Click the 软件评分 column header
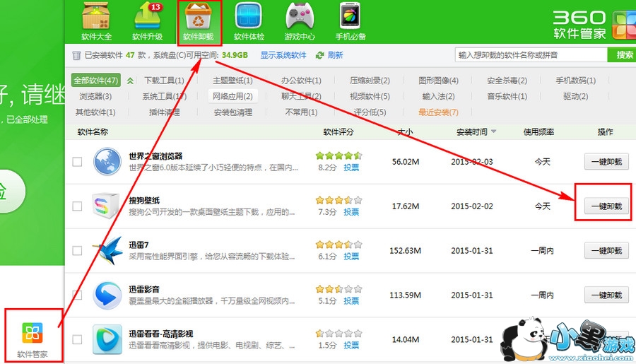The width and height of the screenshot is (636, 364). [x=338, y=132]
